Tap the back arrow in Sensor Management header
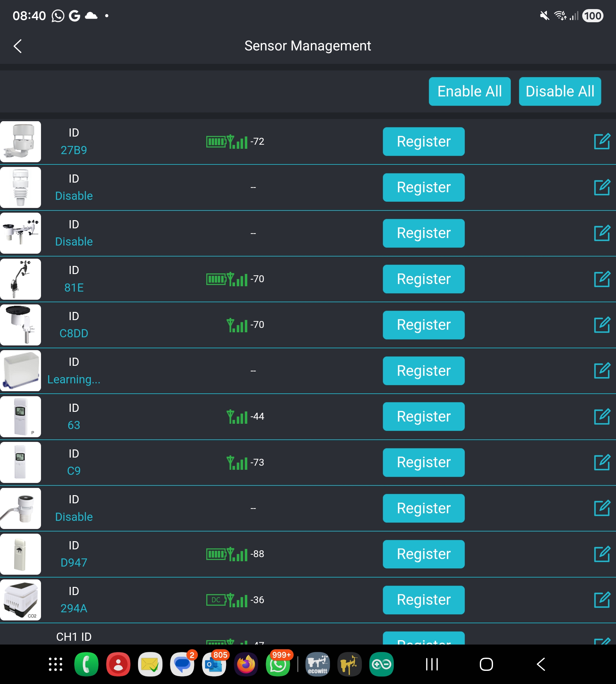Screen dimensions: 616x684 18,46
